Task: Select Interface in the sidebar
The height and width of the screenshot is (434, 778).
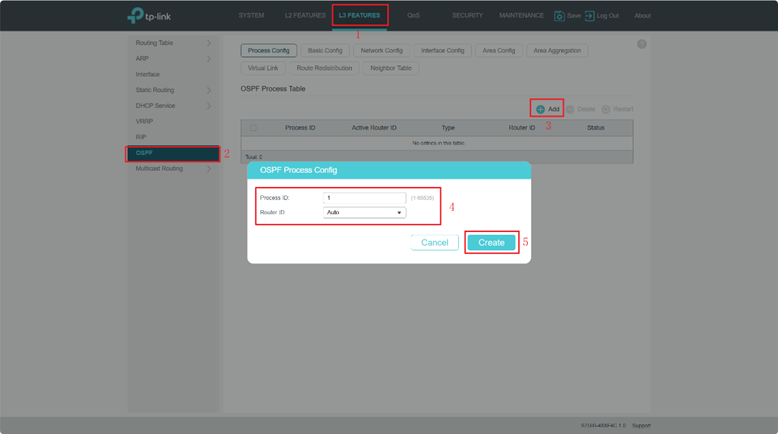Action: 147,74
